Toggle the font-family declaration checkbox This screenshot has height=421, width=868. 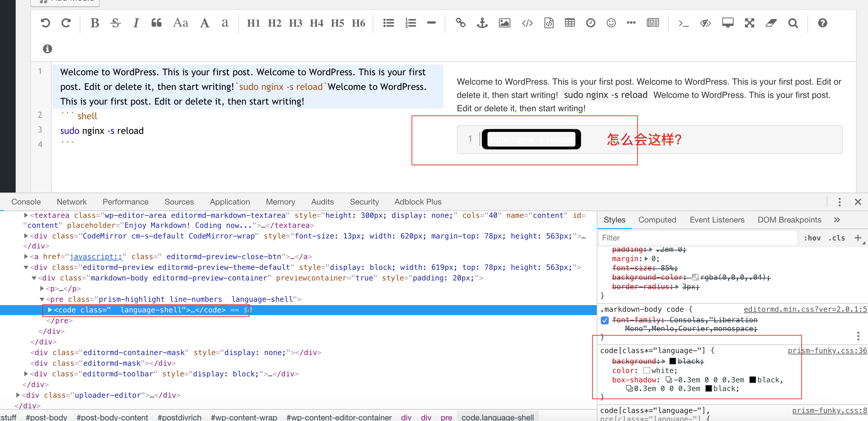tap(604, 320)
